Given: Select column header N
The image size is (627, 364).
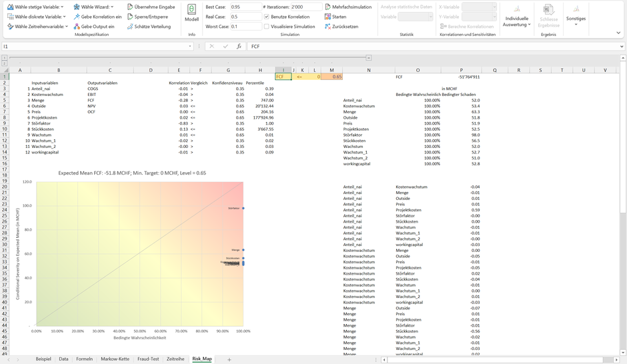Looking at the screenshot, I should click(x=368, y=70).
